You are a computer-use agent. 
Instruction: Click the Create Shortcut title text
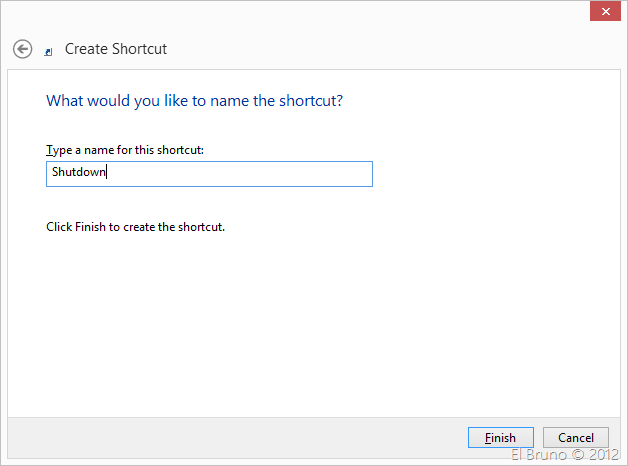pos(116,48)
